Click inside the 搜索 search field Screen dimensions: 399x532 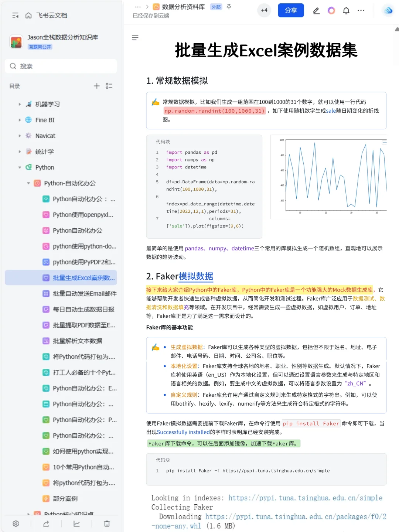point(61,66)
